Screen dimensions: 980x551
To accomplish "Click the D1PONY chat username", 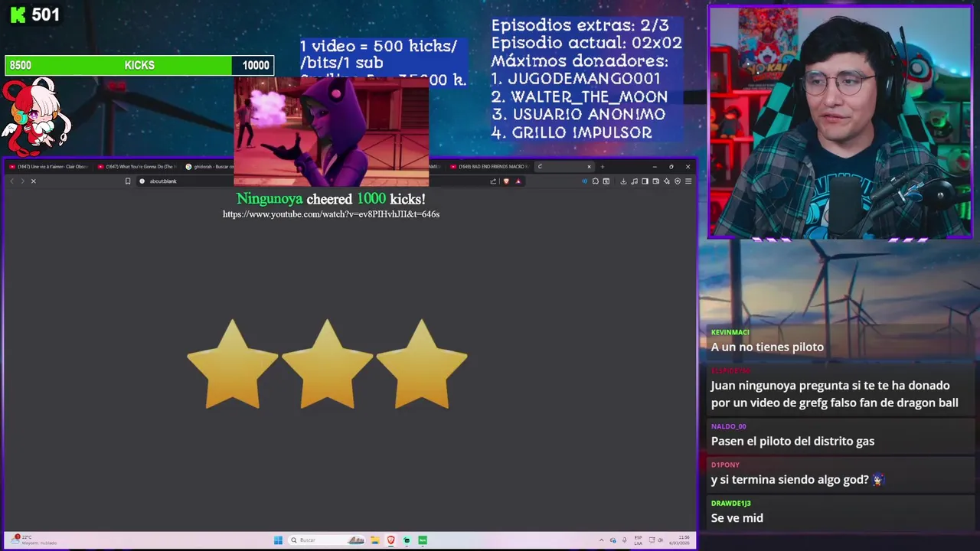I will pos(725,465).
